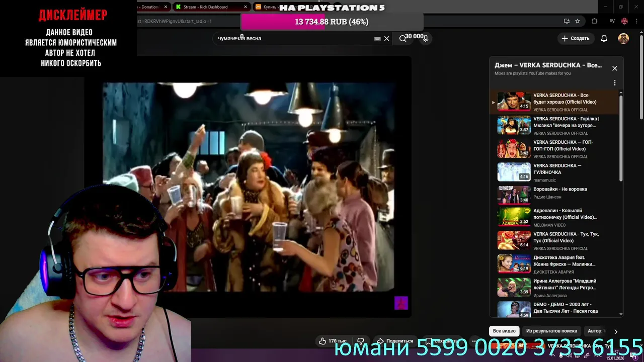Click the Создать button
644x362 pixels.
click(x=576, y=38)
